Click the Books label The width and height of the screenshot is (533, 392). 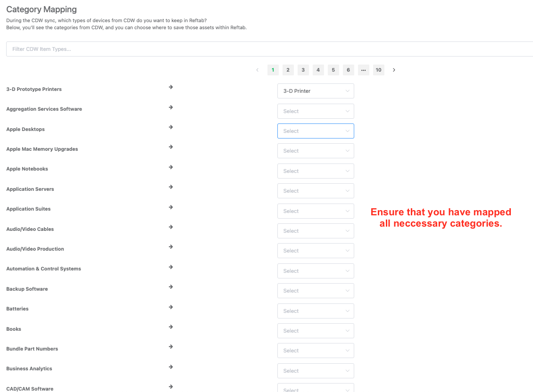coord(14,329)
